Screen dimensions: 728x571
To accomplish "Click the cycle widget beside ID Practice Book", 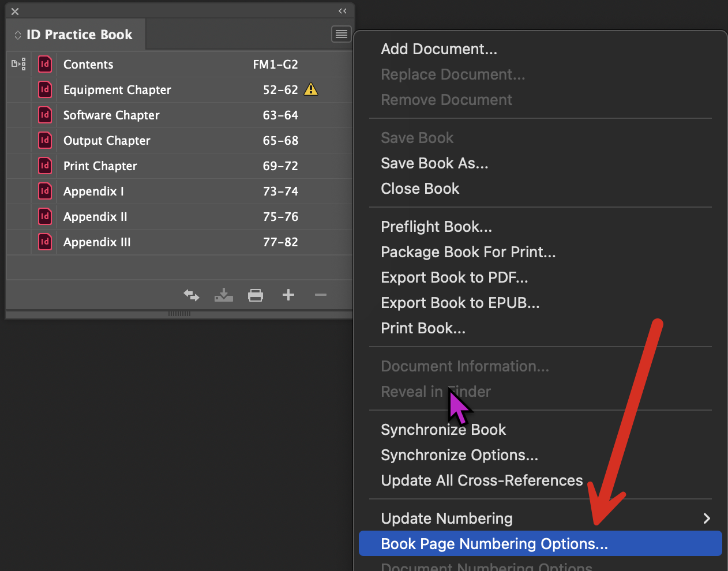I will [x=17, y=34].
